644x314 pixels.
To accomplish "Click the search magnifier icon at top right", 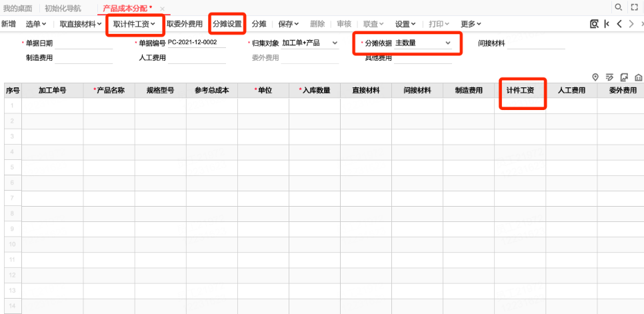I will [x=618, y=7].
